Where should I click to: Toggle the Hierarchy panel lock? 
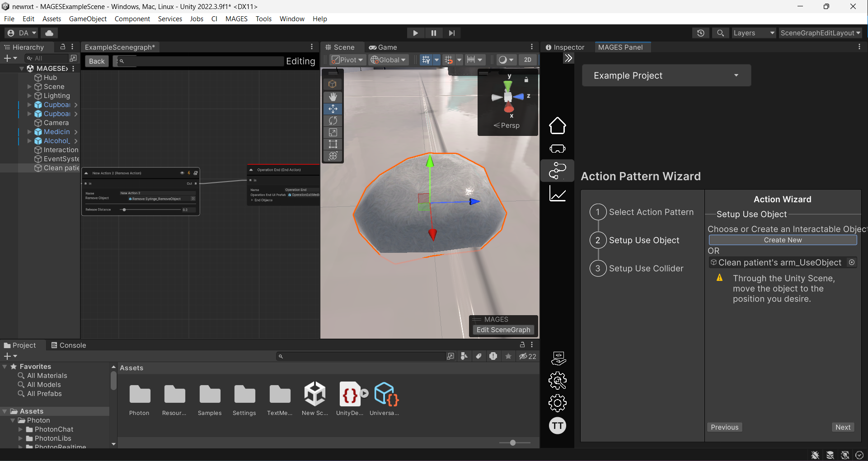(x=63, y=47)
